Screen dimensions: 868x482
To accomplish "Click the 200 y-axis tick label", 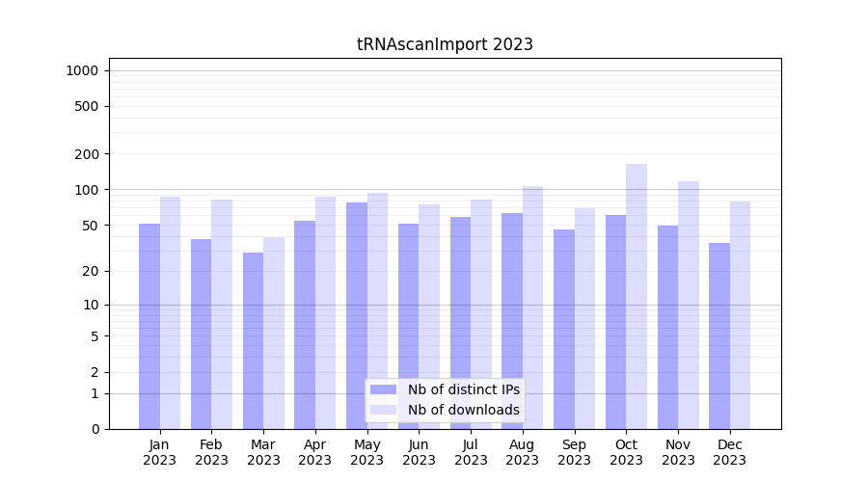I will 86,154.
